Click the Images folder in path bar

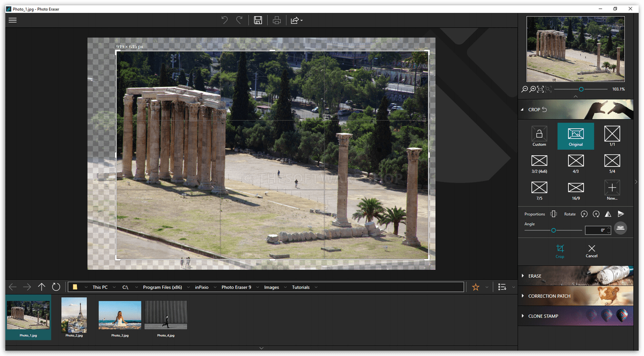tap(272, 287)
